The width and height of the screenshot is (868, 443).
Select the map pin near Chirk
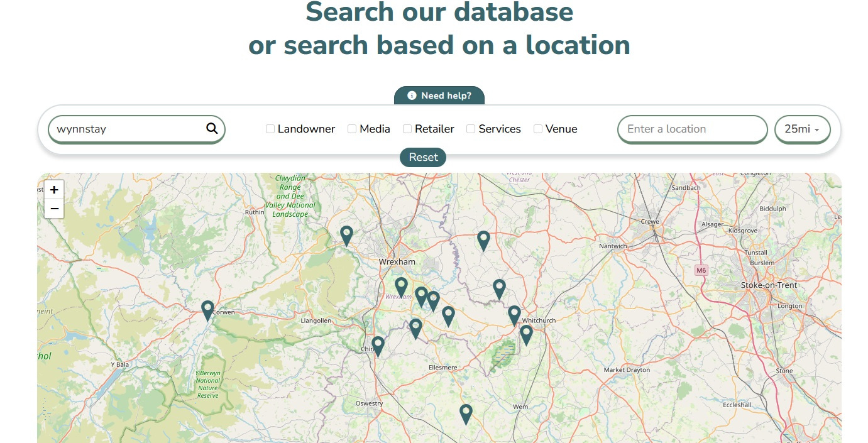pos(378,346)
